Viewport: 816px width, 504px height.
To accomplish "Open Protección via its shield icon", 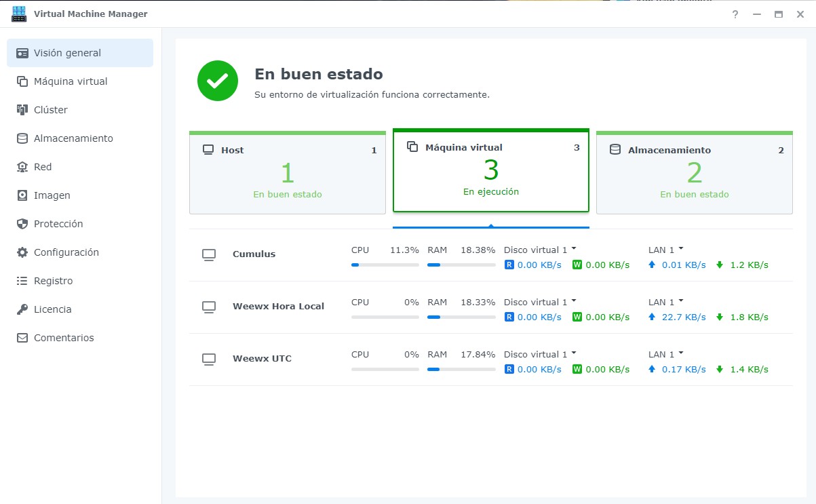I will [x=22, y=224].
